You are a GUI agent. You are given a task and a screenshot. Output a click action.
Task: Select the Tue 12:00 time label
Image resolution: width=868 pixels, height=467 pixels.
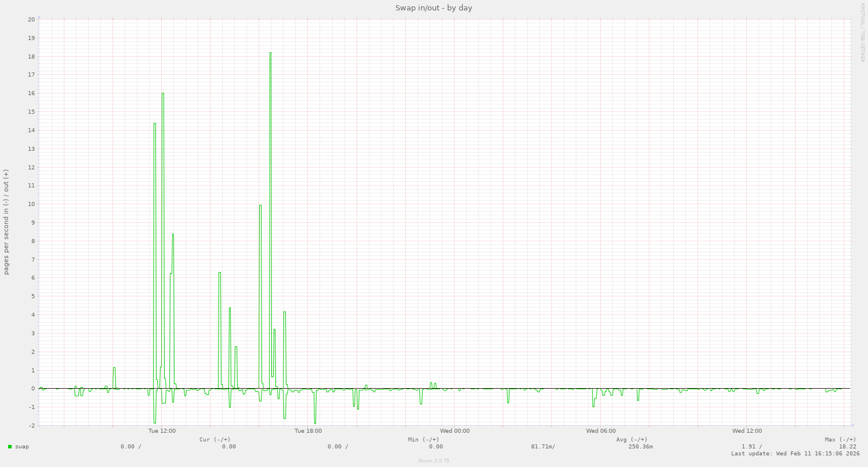coord(162,431)
